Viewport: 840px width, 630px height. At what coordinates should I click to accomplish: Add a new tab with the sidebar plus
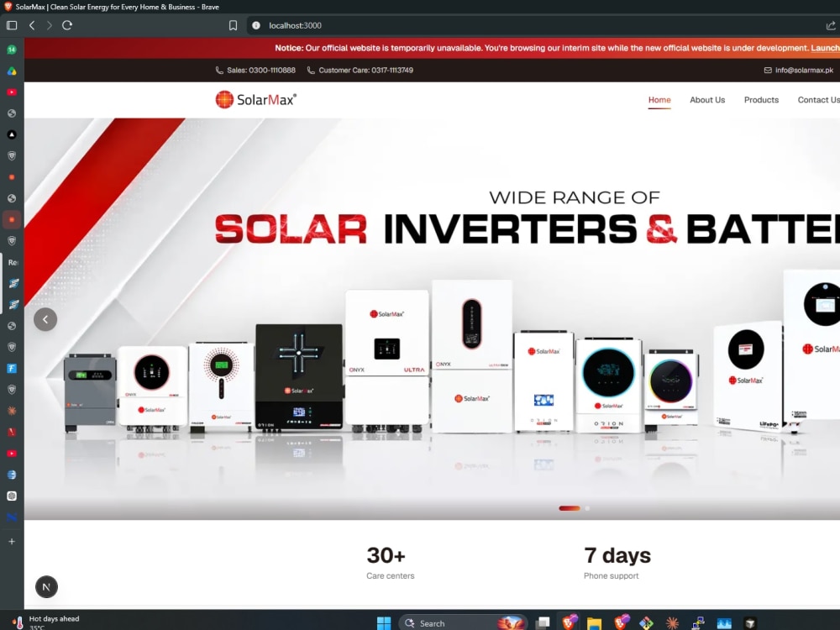coord(12,542)
